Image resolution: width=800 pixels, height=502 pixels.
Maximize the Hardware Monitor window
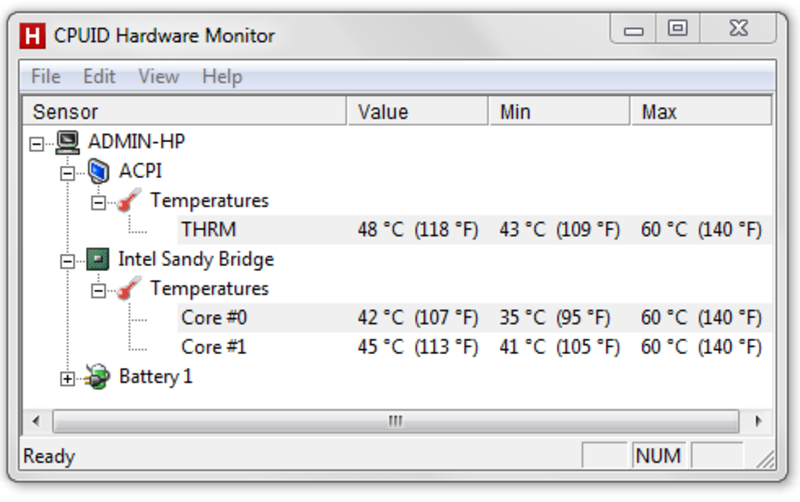click(678, 29)
